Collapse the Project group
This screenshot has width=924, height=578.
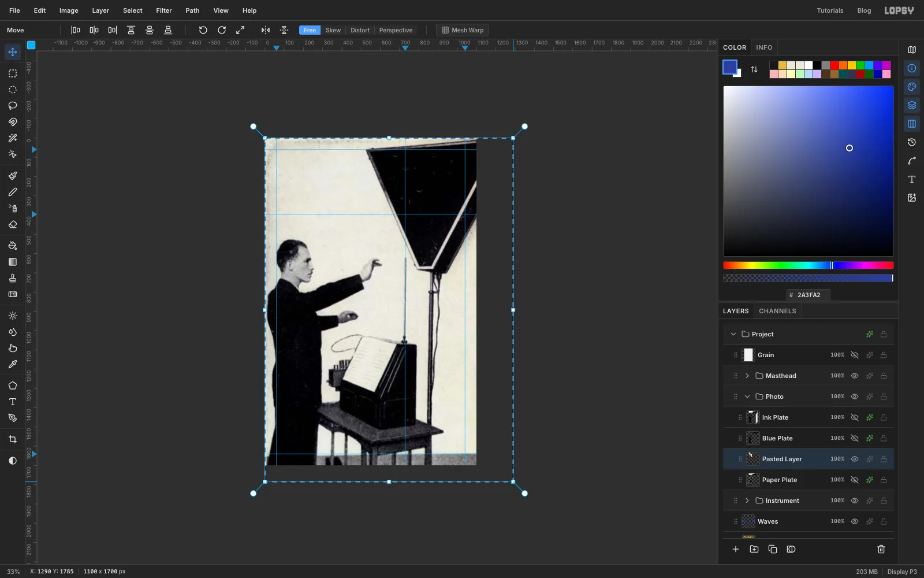733,334
